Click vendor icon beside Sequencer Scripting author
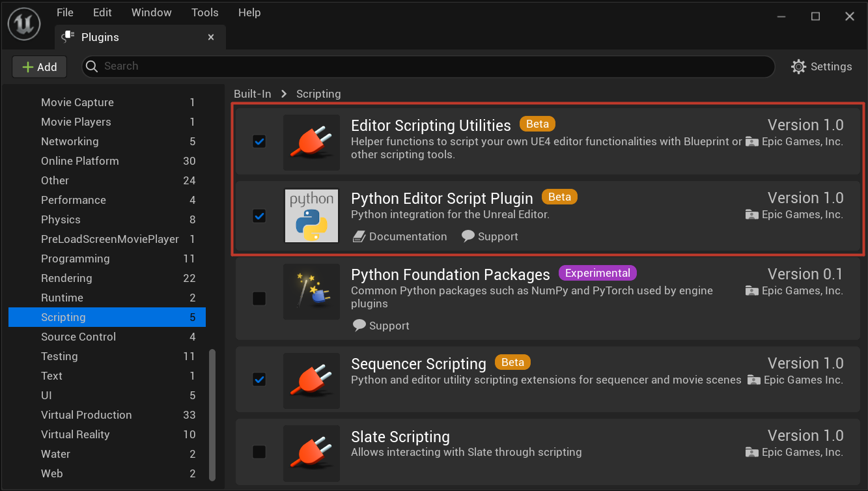Image resolution: width=868 pixels, height=491 pixels. 754,380
